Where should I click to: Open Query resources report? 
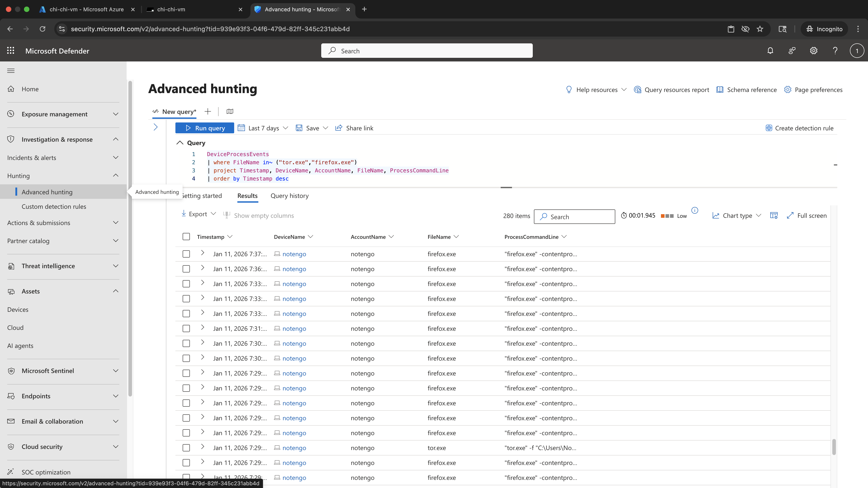pos(671,90)
